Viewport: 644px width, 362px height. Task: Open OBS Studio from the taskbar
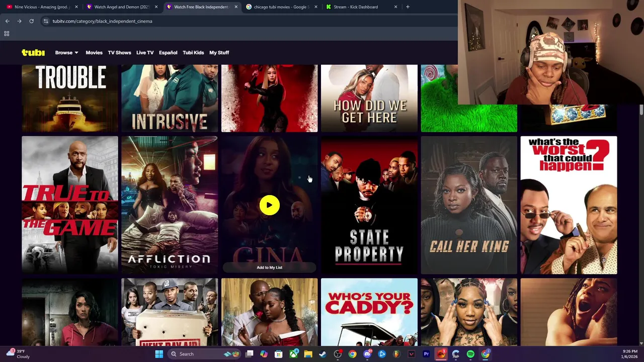338,354
